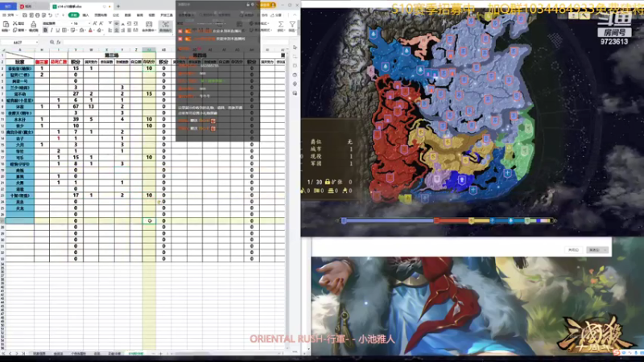Apply top vertical alignment

click(110, 23)
